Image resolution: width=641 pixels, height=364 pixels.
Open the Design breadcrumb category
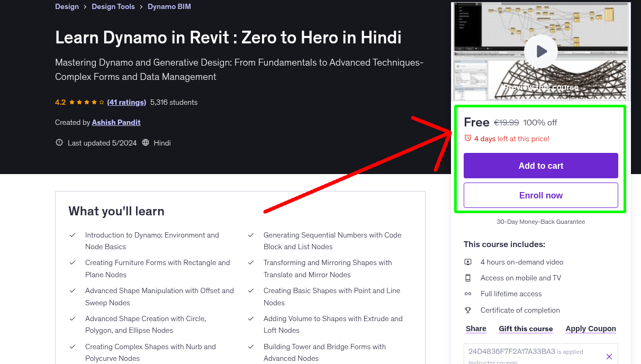[67, 7]
